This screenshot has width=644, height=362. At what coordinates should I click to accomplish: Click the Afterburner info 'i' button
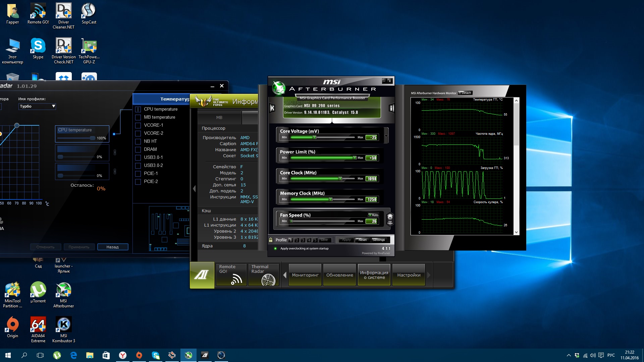(x=391, y=108)
